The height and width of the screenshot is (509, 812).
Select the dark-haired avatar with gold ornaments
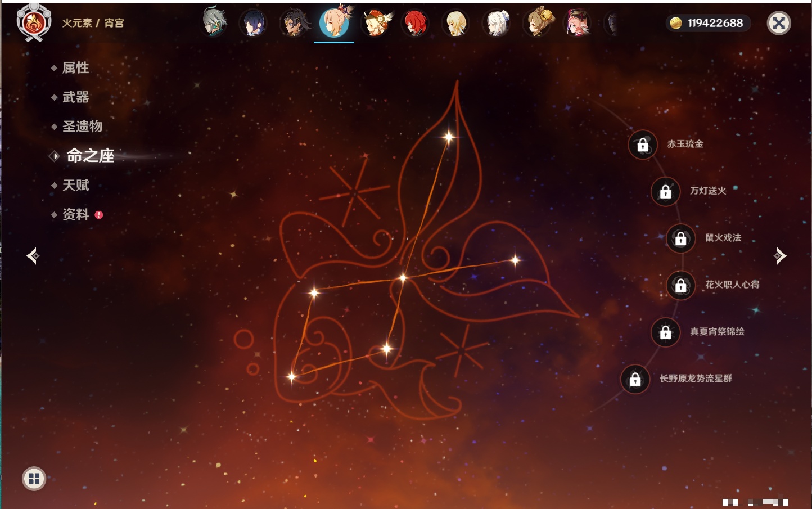(x=294, y=23)
